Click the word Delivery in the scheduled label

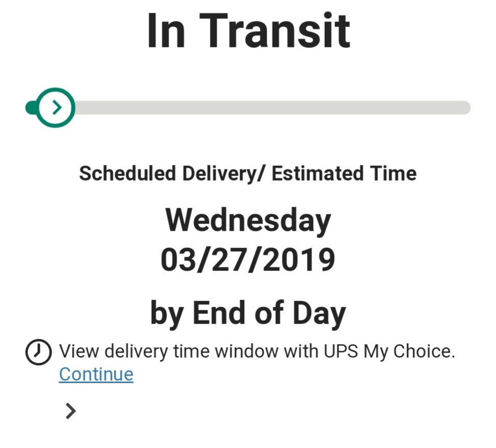pyautogui.click(x=220, y=173)
